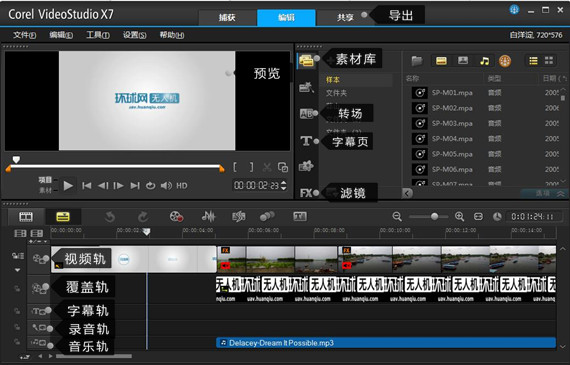The image size is (570, 365).
Task: Open the Subtitle Editor icon
Action: (300, 217)
